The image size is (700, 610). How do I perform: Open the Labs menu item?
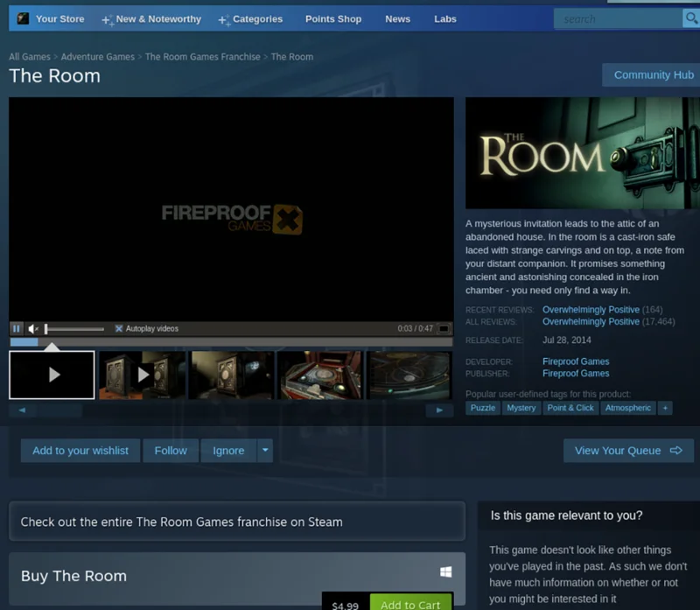pyautogui.click(x=445, y=19)
